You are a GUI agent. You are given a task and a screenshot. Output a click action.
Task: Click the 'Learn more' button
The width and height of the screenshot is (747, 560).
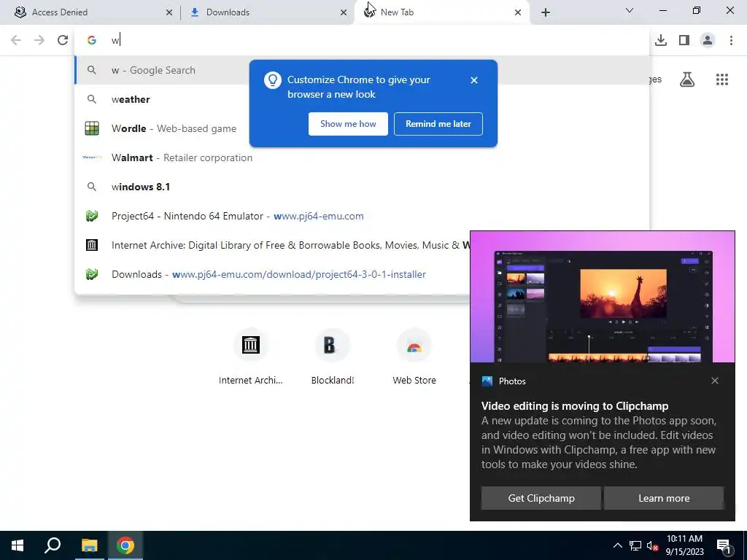pyautogui.click(x=664, y=498)
